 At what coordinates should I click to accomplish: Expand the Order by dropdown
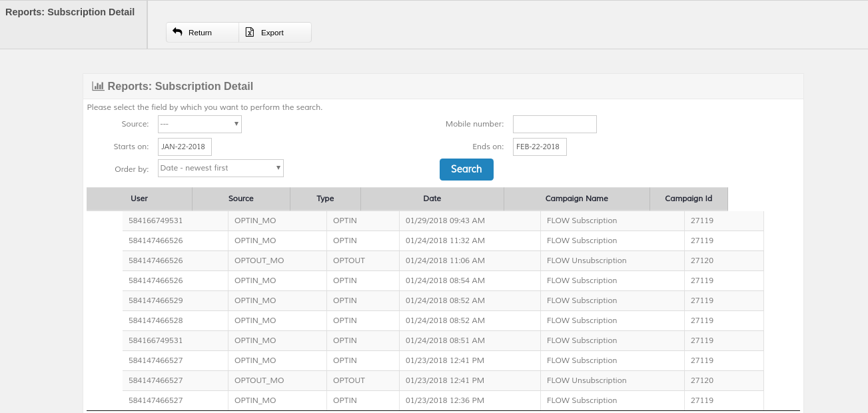tap(220, 168)
